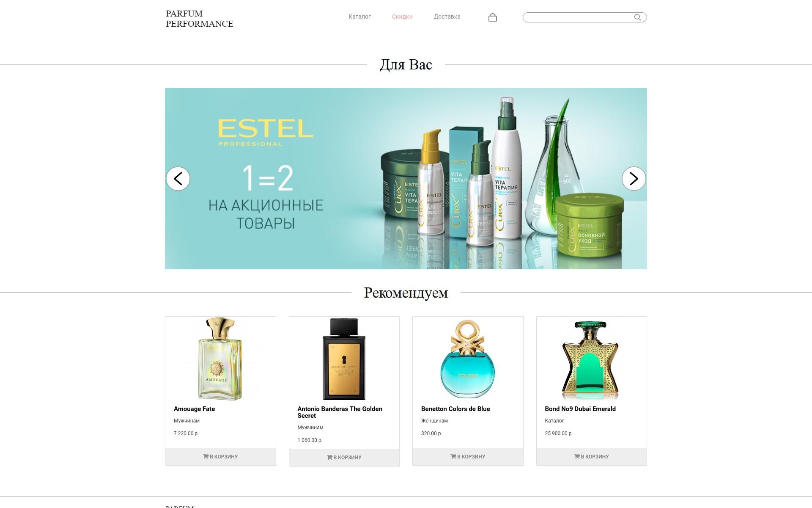Open Antonio Banderas The Golden Secret title
This screenshot has width=812, height=508.
tap(340, 412)
